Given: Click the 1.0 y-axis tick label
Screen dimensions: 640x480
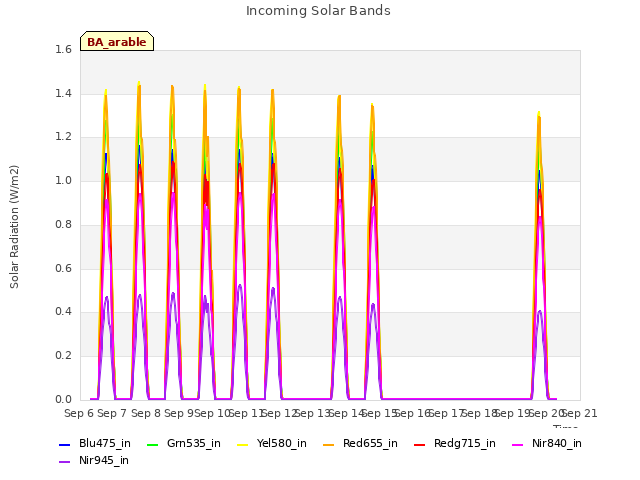Looking at the screenshot, I should coord(63,181).
